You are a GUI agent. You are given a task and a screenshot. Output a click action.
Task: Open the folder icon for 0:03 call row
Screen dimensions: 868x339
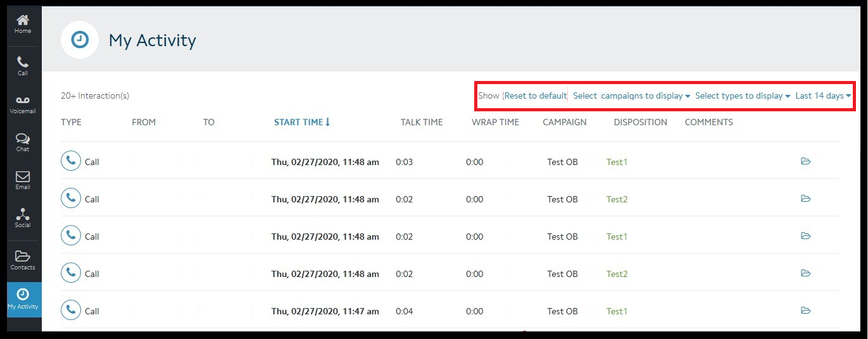pyautogui.click(x=805, y=161)
